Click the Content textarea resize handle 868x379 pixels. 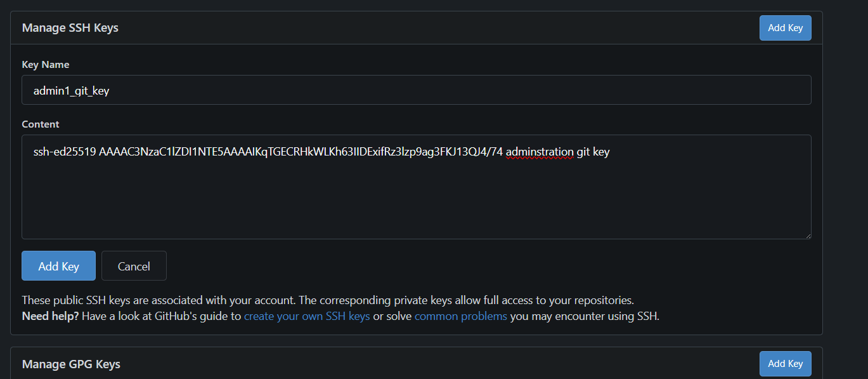tap(807, 235)
